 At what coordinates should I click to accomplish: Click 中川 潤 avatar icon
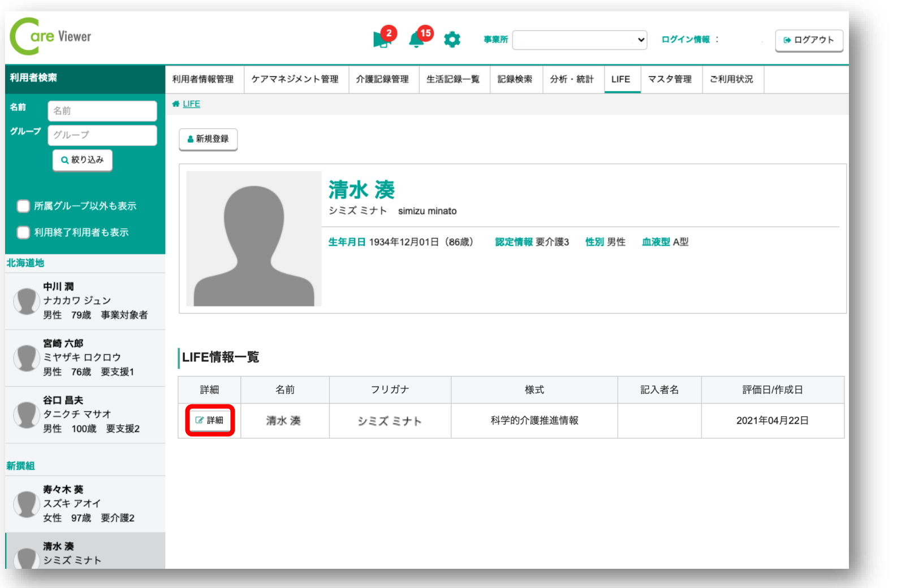[26, 301]
